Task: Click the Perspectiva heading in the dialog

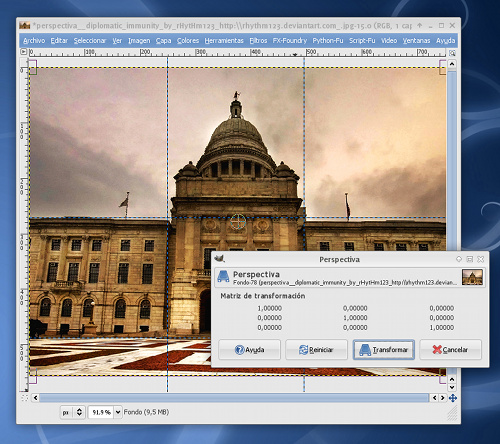Action: coord(256,274)
